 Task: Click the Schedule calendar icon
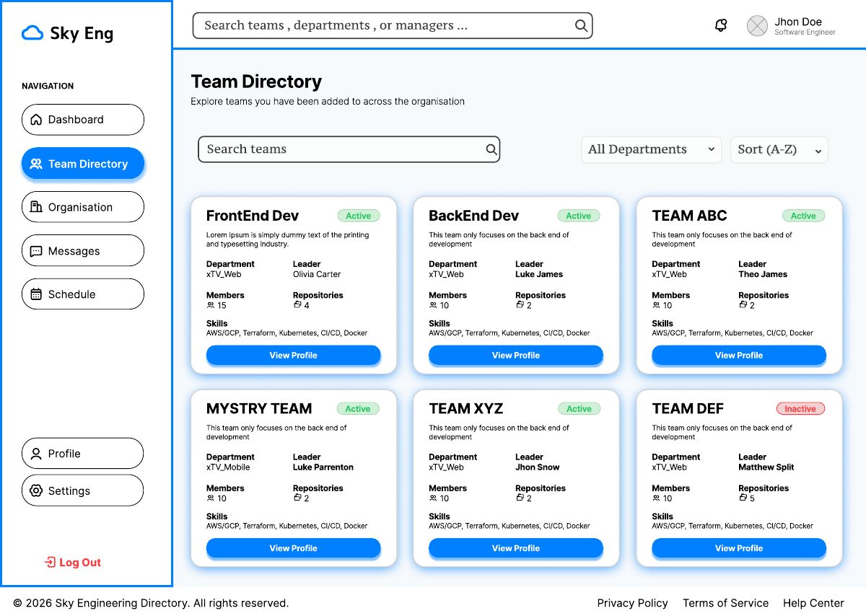(36, 294)
